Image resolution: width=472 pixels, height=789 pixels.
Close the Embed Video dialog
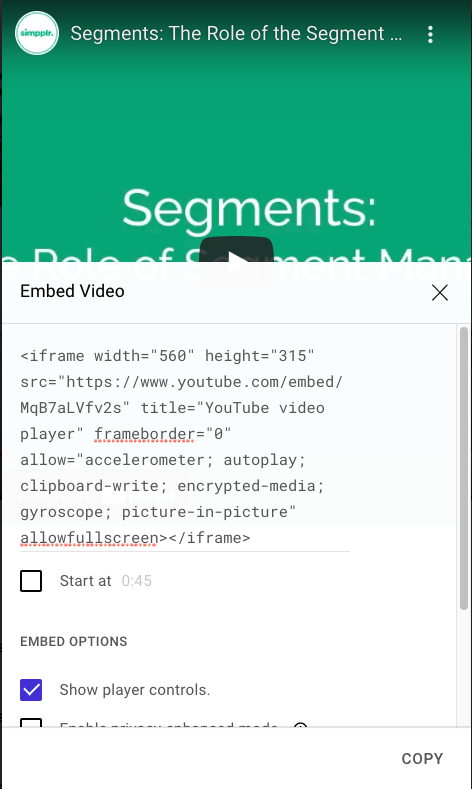[x=440, y=292]
